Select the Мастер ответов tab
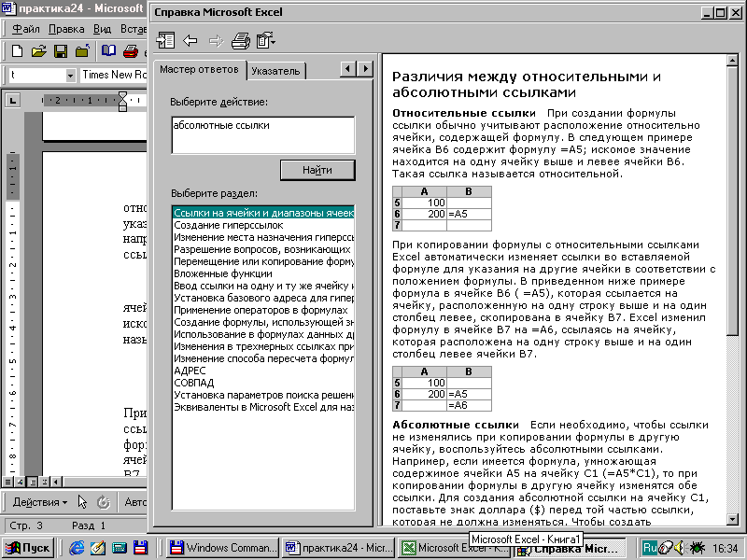747x560 pixels. pos(199,69)
